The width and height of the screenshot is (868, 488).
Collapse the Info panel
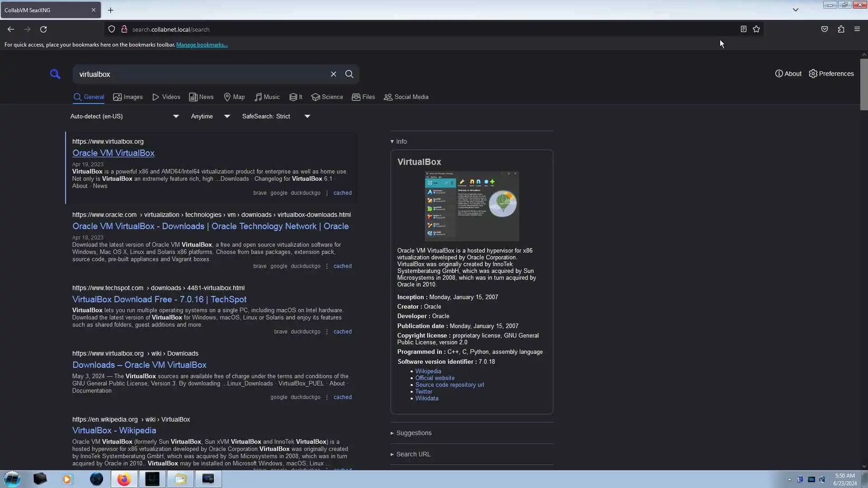pyautogui.click(x=399, y=141)
